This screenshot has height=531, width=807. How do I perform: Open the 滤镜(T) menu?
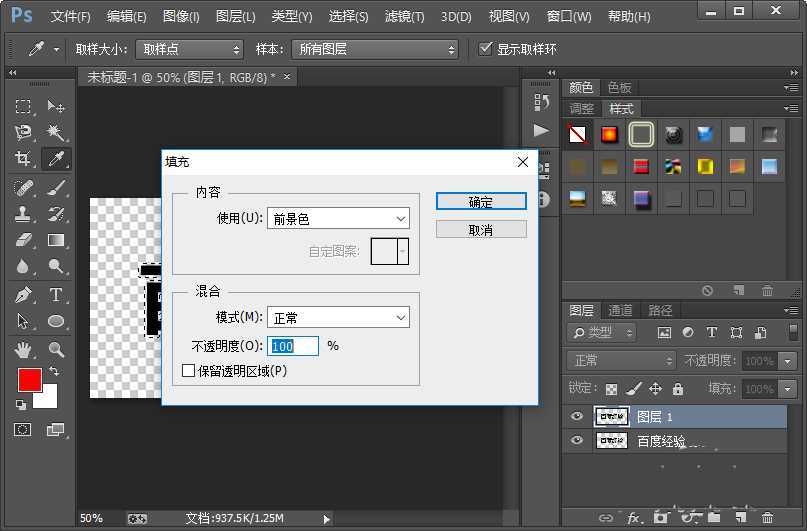tap(404, 17)
